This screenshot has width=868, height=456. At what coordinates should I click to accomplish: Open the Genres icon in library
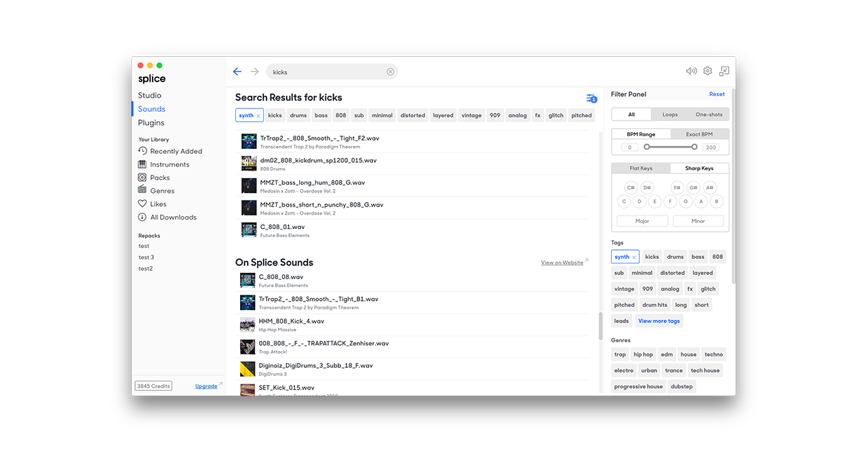pyautogui.click(x=142, y=190)
